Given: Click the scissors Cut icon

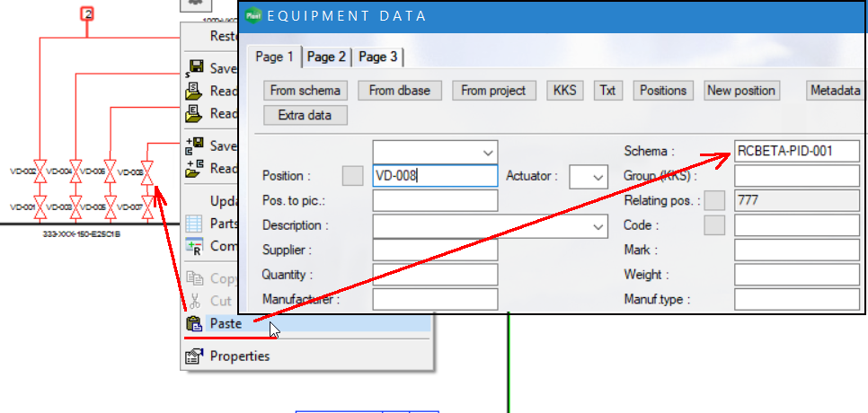Looking at the screenshot, I should tap(194, 301).
